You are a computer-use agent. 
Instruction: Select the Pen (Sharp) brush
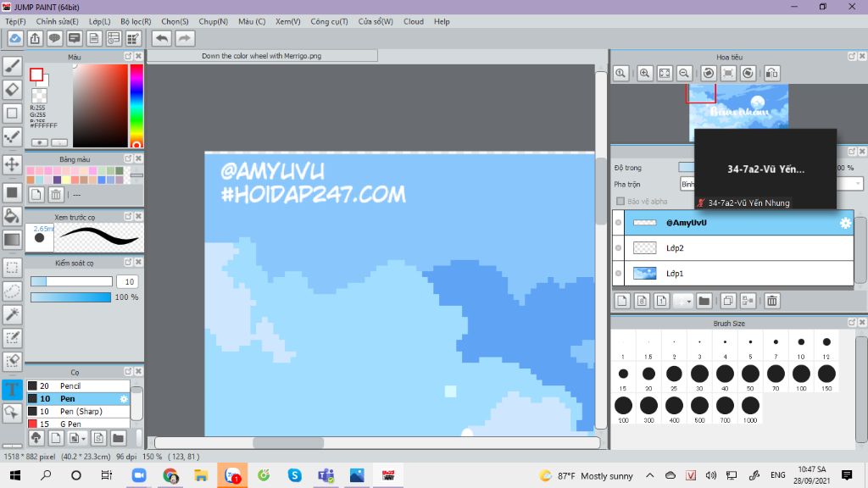pyautogui.click(x=78, y=411)
